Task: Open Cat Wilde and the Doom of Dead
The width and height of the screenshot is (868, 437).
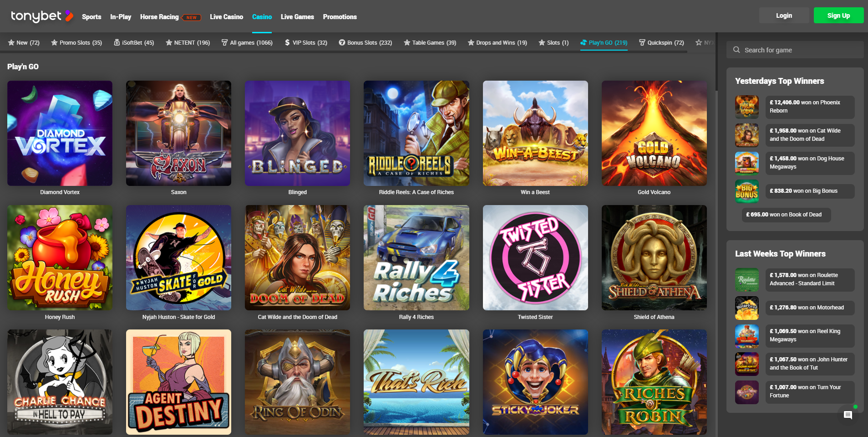Action: [x=298, y=257]
